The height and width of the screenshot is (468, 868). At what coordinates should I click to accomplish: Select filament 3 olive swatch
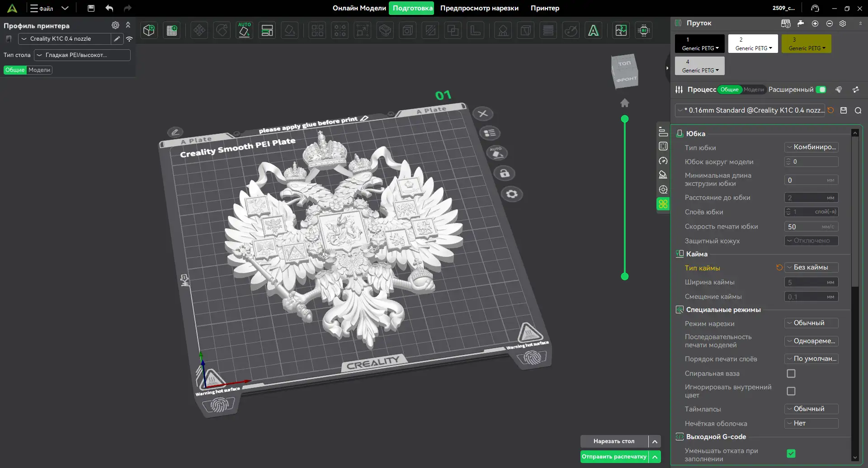point(807,44)
